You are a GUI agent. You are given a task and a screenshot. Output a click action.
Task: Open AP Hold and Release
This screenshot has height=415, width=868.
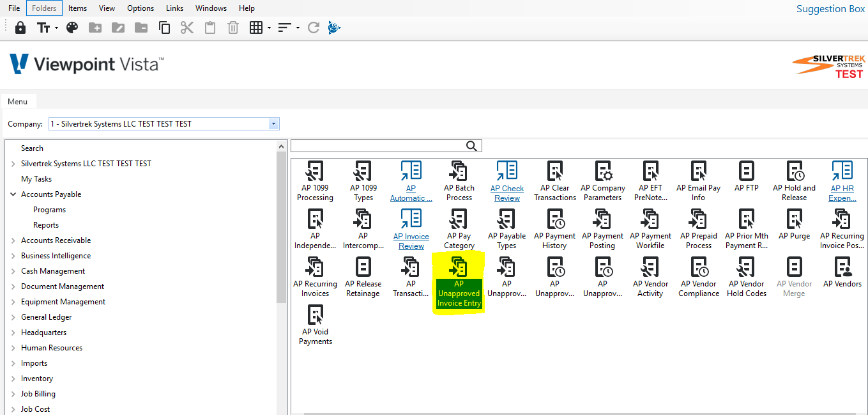[x=795, y=181]
